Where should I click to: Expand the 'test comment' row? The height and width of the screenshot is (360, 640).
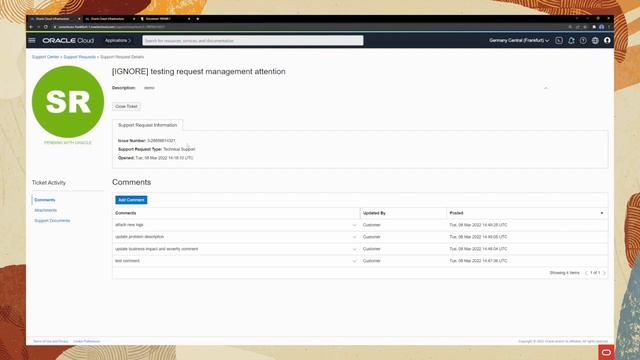tap(354, 261)
